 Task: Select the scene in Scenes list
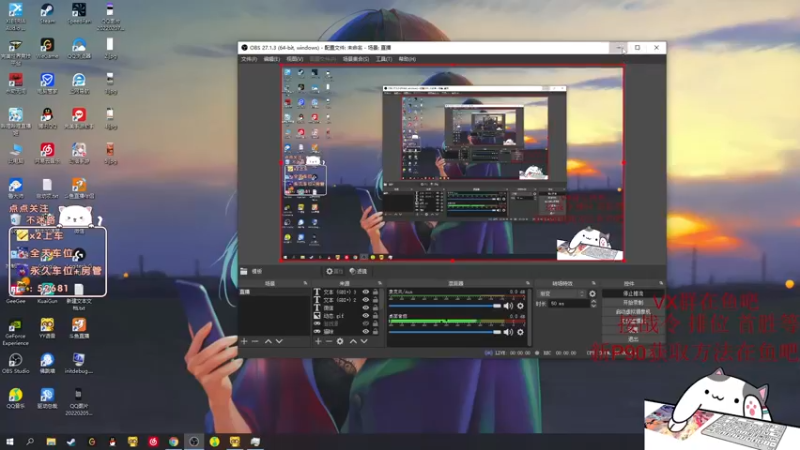coord(274,292)
